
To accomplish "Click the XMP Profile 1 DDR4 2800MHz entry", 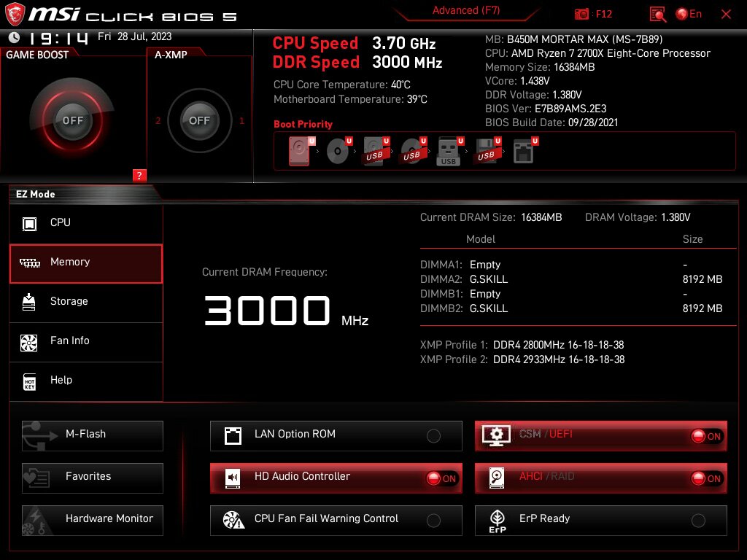I will pyautogui.click(x=522, y=345).
